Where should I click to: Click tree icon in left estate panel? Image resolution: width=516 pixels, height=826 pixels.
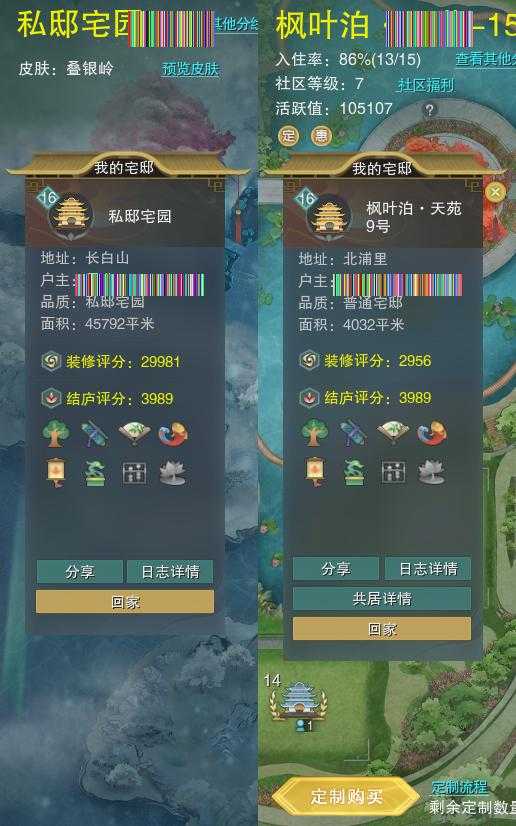[x=56, y=434]
